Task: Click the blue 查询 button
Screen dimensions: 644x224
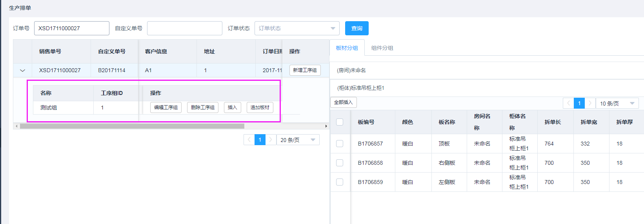Action: tap(357, 28)
